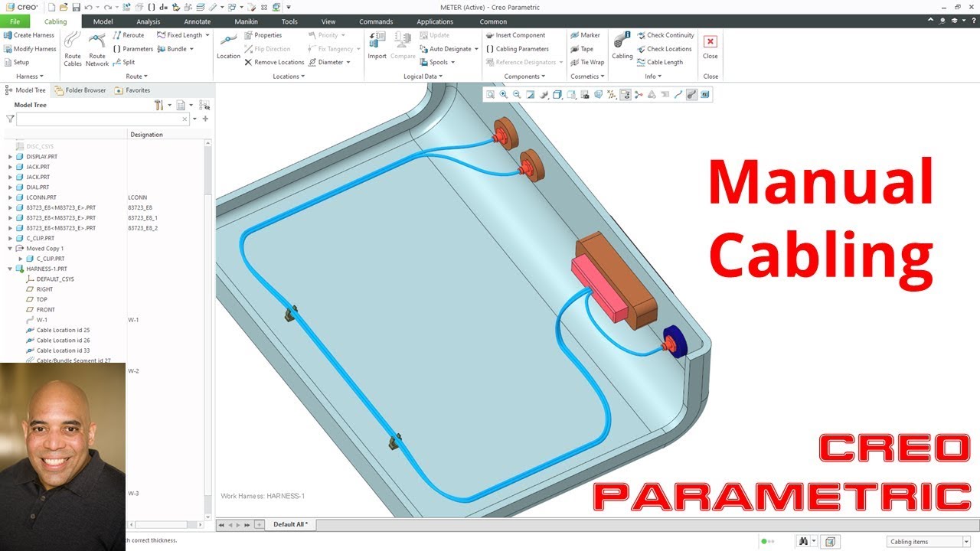This screenshot has width=980, height=551.
Task: Click Zoom In in graphics toolbar
Action: tap(504, 95)
